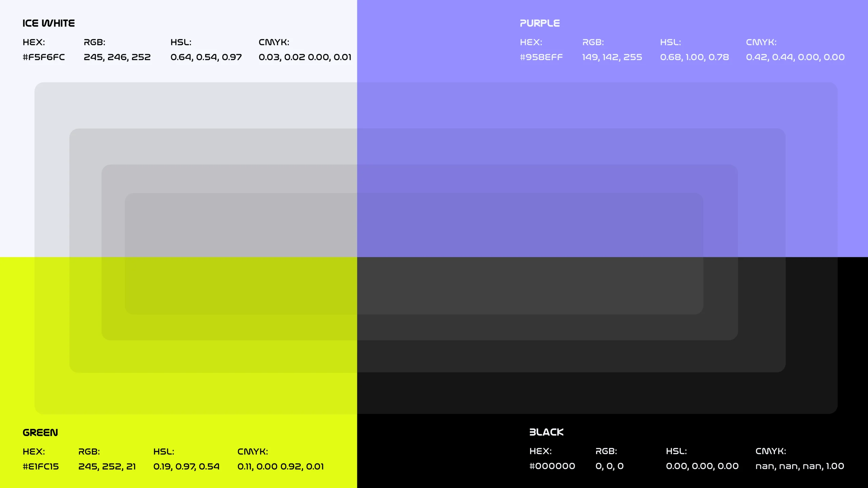Select HSL value 0.64, 0.54, 0.97
The image size is (868, 488).
206,57
